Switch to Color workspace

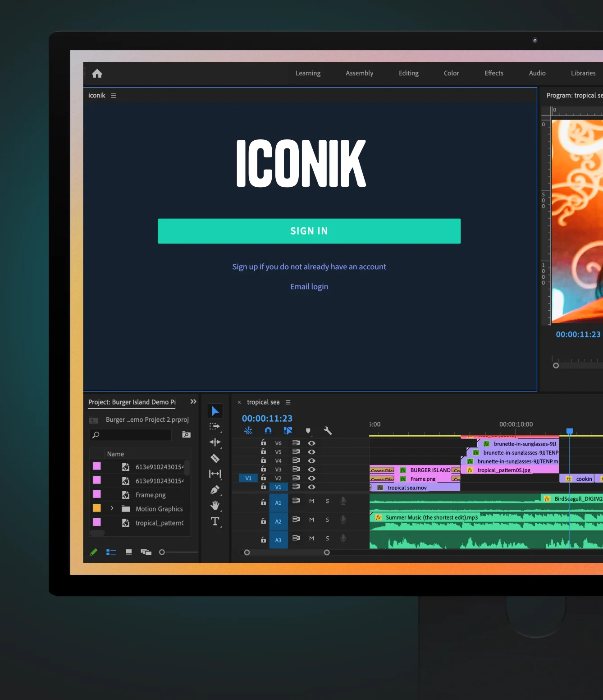[451, 73]
